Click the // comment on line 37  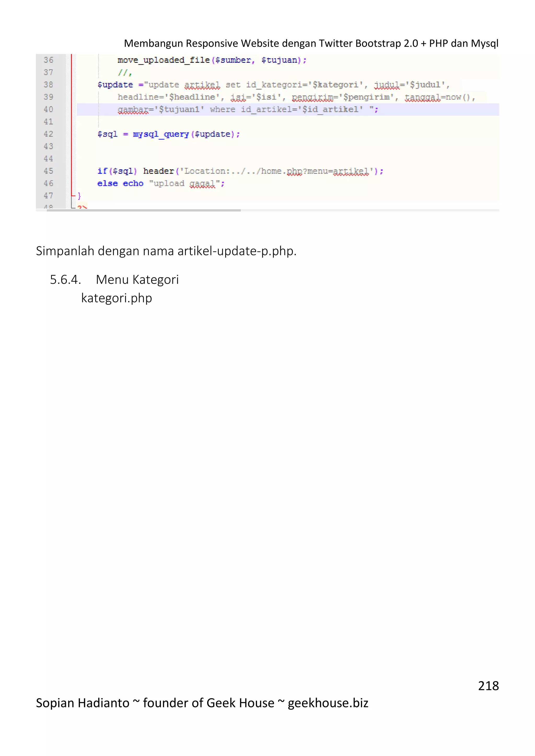[125, 72]
